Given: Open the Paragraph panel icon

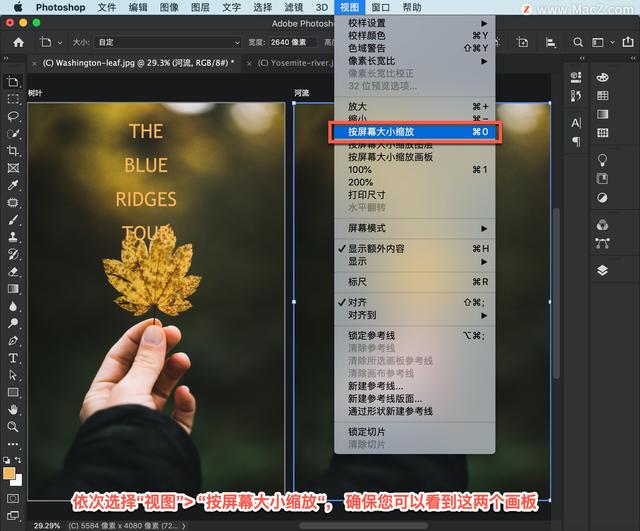Looking at the screenshot, I should pos(576,141).
